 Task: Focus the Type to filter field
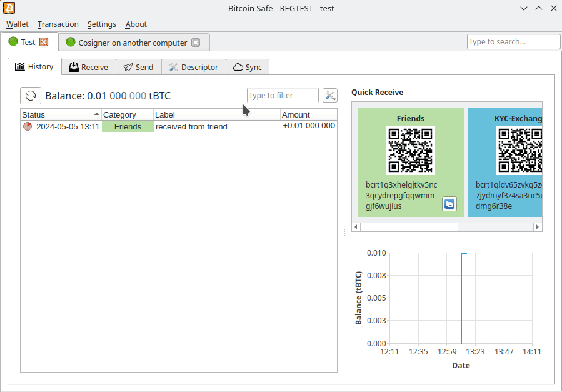pyautogui.click(x=283, y=95)
